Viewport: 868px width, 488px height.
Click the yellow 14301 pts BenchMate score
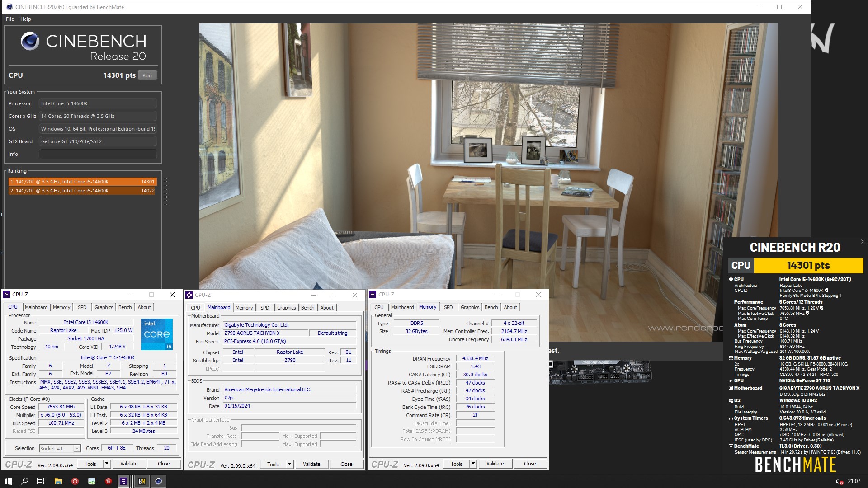pyautogui.click(x=808, y=265)
